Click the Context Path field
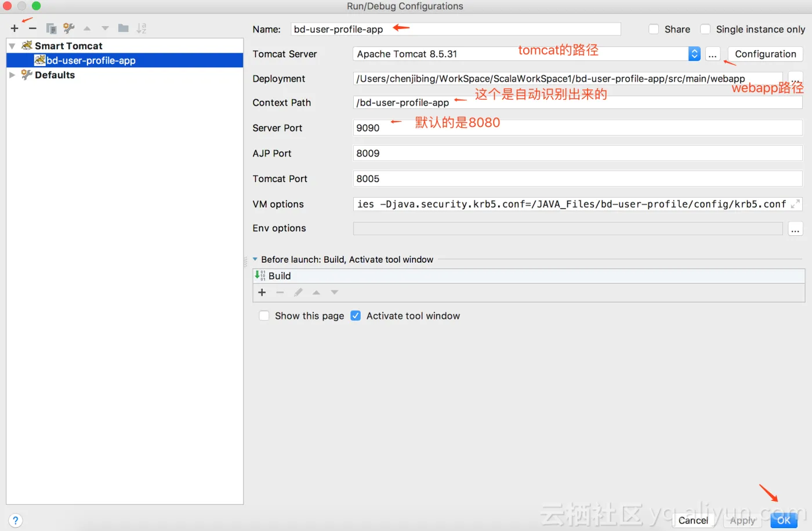 coord(578,103)
